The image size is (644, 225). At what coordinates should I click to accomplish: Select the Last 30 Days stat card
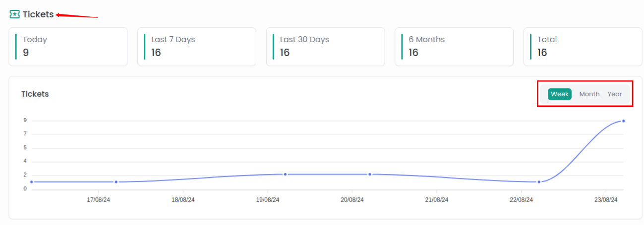coord(325,47)
